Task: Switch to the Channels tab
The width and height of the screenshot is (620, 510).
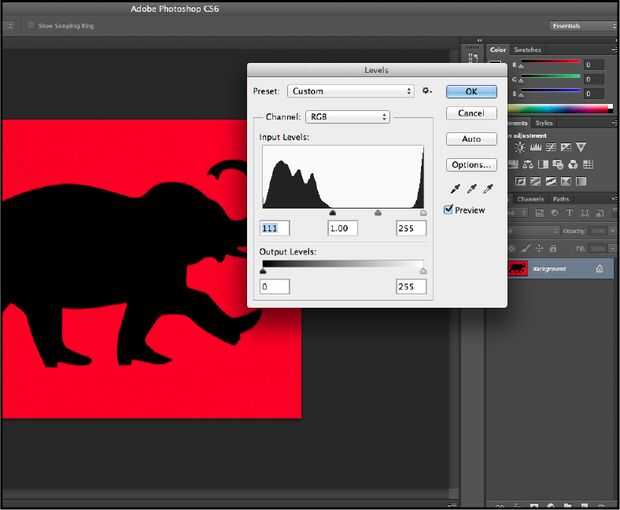Action: tap(530, 199)
